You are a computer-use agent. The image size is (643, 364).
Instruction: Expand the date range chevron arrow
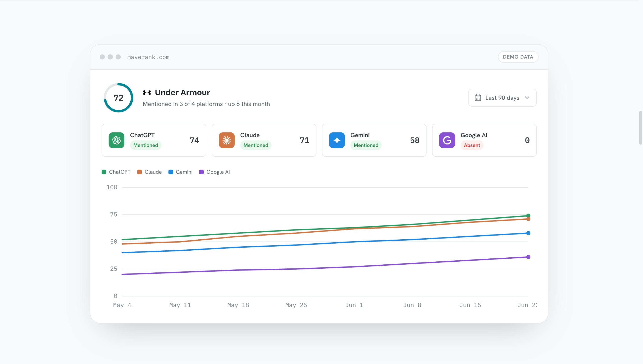[527, 98]
